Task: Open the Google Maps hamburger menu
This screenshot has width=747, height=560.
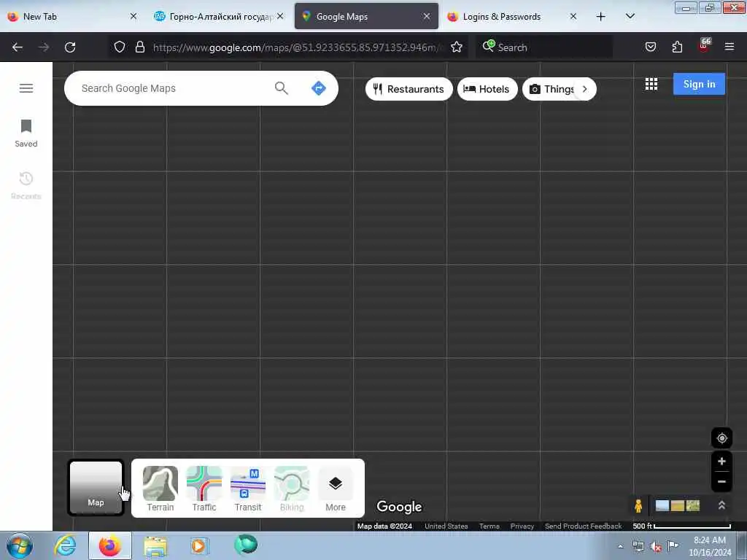Action: [26, 88]
